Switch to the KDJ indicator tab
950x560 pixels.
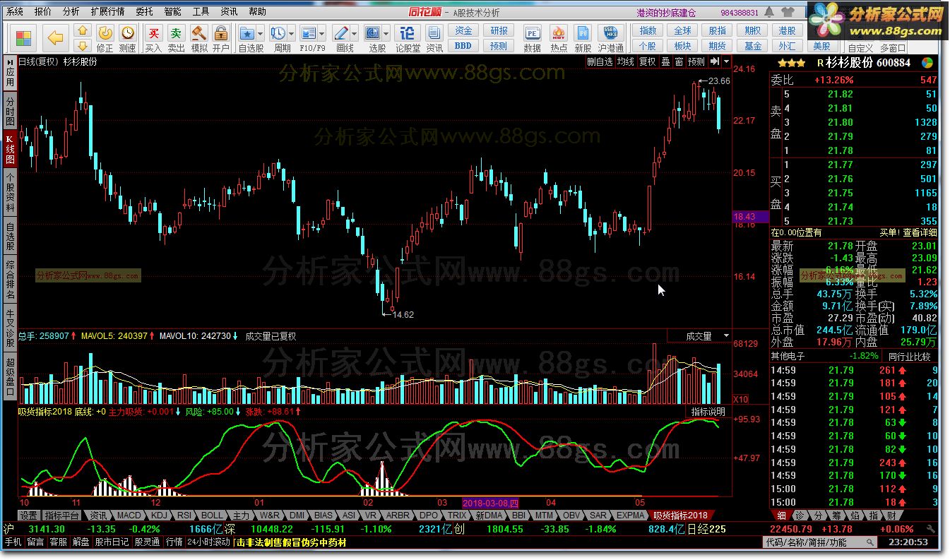click(x=160, y=516)
